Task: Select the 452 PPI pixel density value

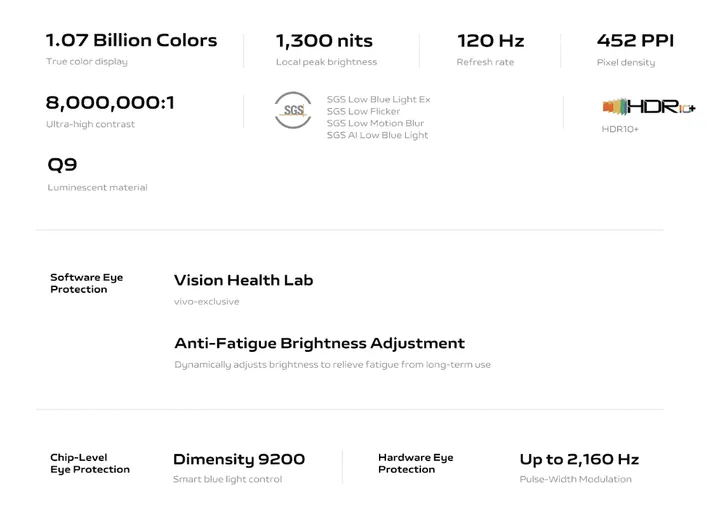Action: point(635,41)
